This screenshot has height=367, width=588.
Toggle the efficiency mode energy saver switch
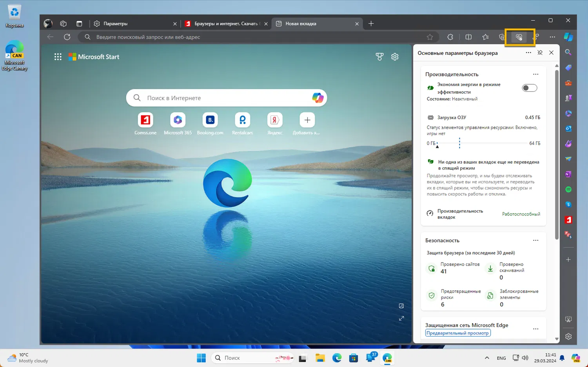[x=530, y=88]
